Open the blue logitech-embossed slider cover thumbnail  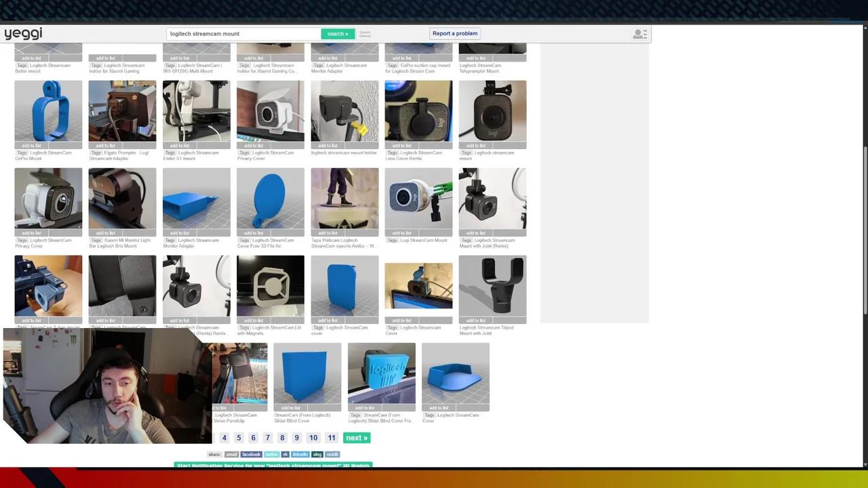click(x=381, y=373)
